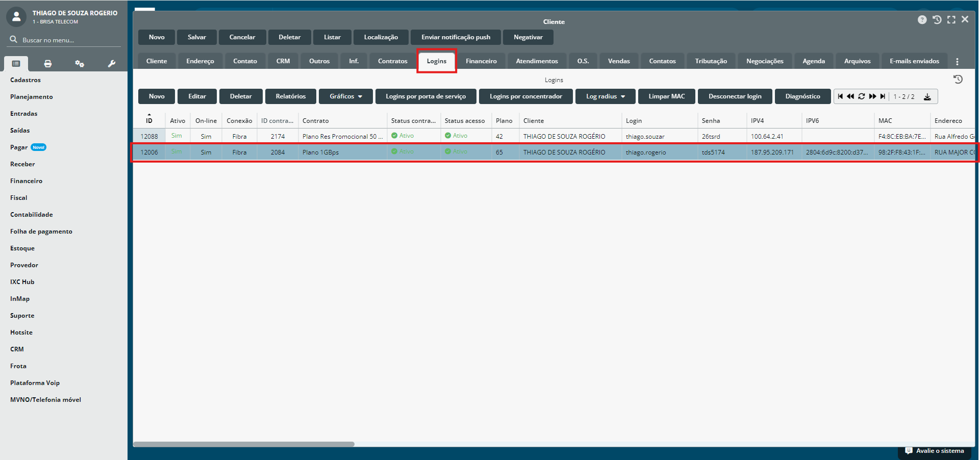The image size is (980, 460).
Task: Click the horizontal scrollbar under the table
Action: [x=244, y=444]
